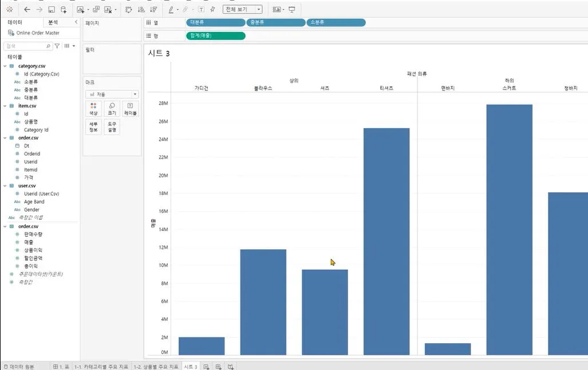Click the 티셔츠 bar in chart
The width and height of the screenshot is (588, 370).
(386, 241)
